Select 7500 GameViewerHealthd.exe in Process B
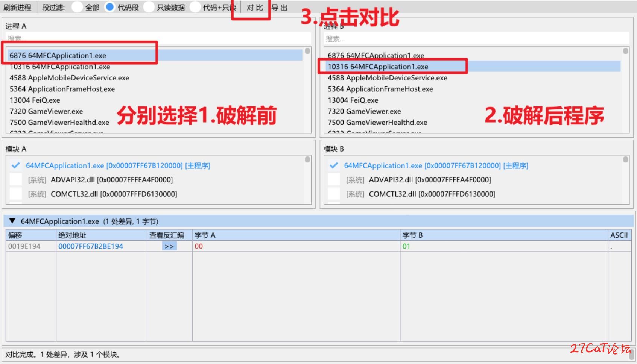Image resolution: width=637 pixels, height=364 pixels. click(x=473, y=123)
